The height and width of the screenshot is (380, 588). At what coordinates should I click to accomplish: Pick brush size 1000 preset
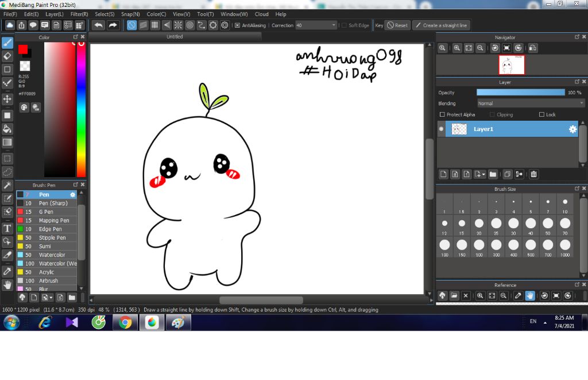565,247
